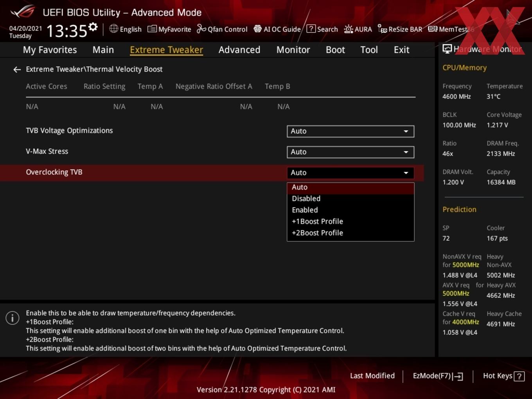Open the My Favorites tab
This screenshot has width=532, height=399.
[50, 50]
